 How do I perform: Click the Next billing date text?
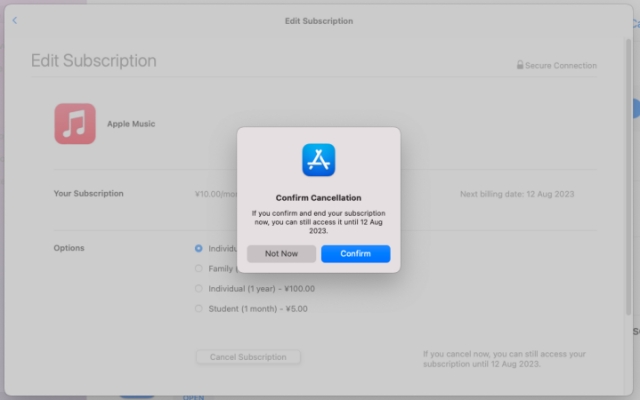click(x=517, y=194)
